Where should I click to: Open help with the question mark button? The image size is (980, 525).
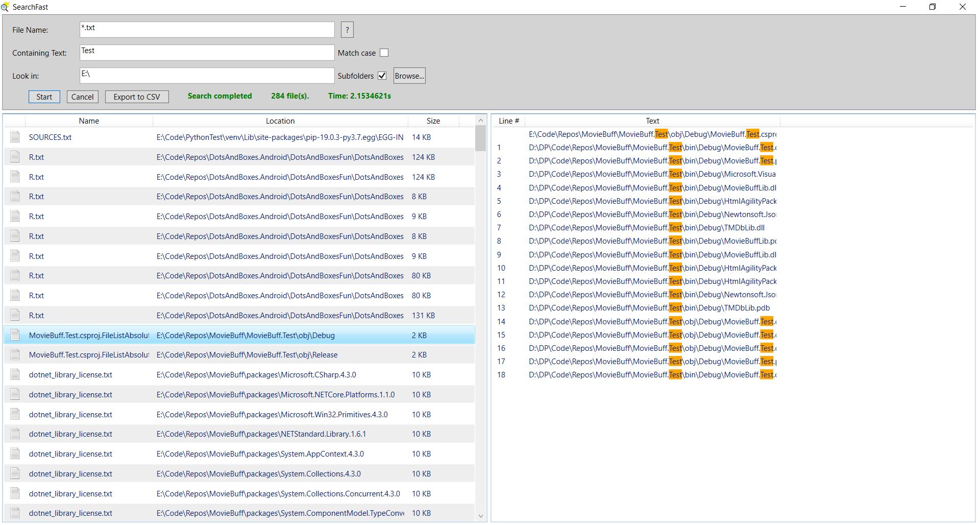(347, 30)
